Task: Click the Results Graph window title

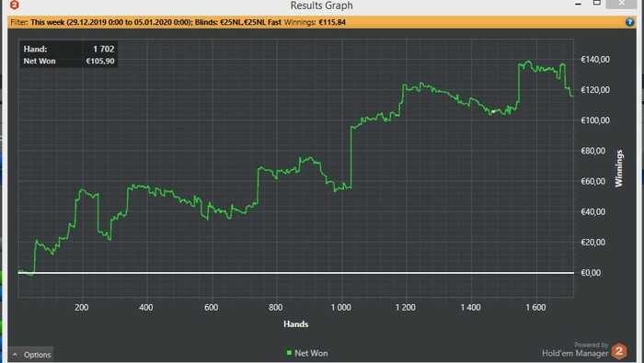Action: 322,6
